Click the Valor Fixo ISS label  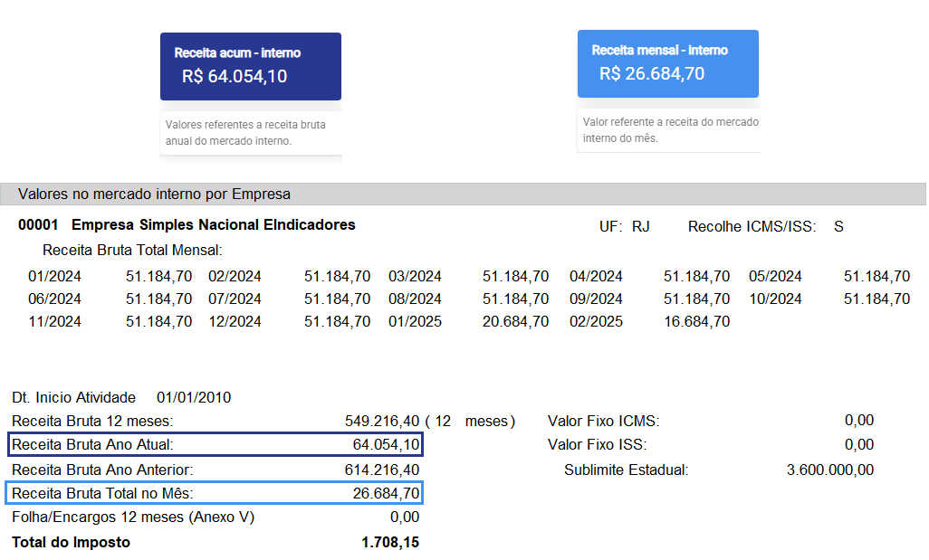(597, 445)
